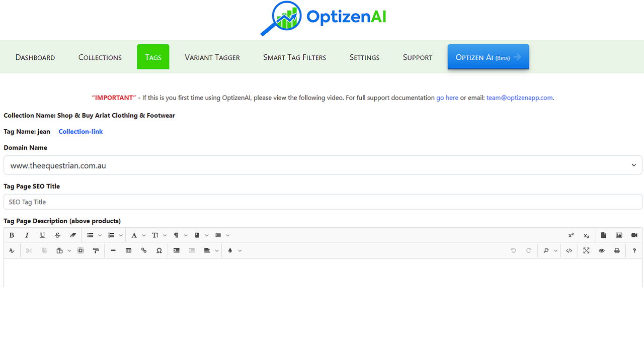
Task: Click the OptizenAI logo
Action: click(x=324, y=19)
